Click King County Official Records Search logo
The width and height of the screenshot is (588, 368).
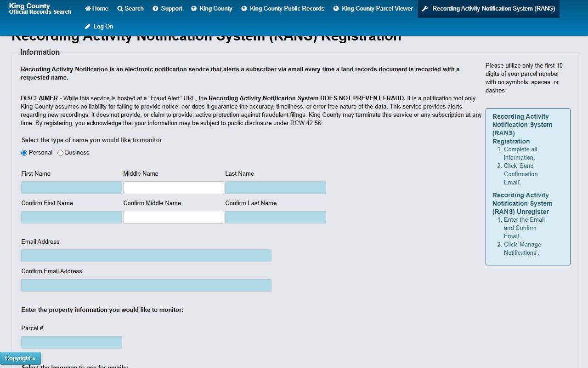pos(40,9)
